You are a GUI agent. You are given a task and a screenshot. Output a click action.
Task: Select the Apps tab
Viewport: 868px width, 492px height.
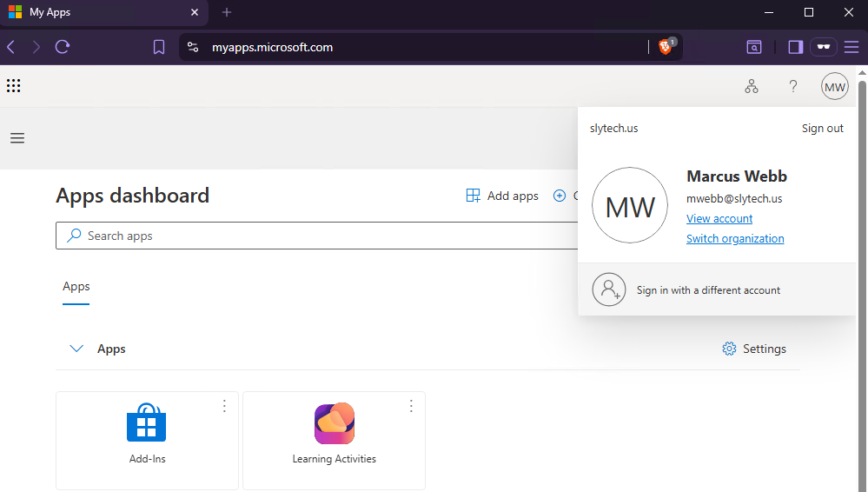click(x=76, y=287)
